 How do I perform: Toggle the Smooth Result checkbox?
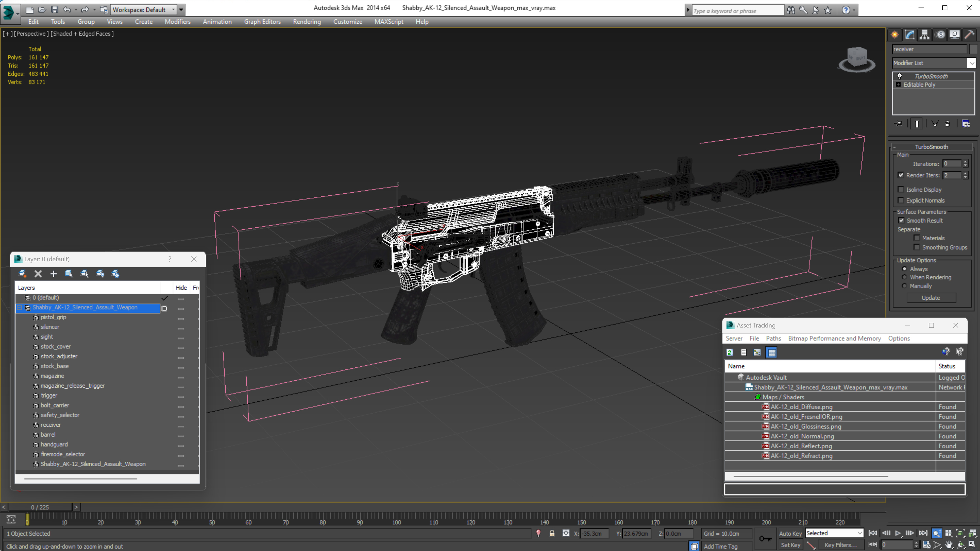coord(901,220)
